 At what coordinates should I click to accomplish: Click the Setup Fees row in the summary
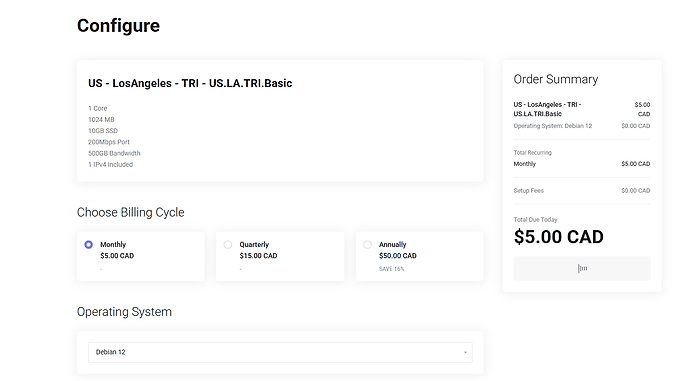(x=582, y=190)
